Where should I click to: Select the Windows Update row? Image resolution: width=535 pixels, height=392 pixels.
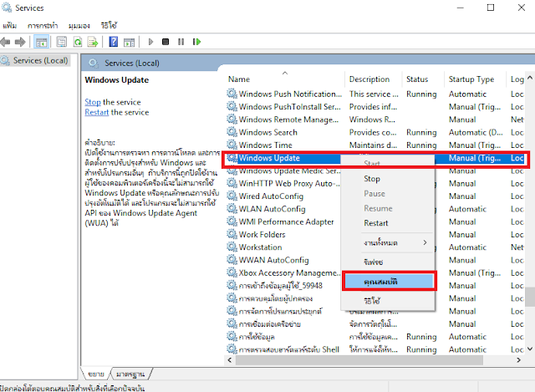pyautogui.click(x=375, y=158)
